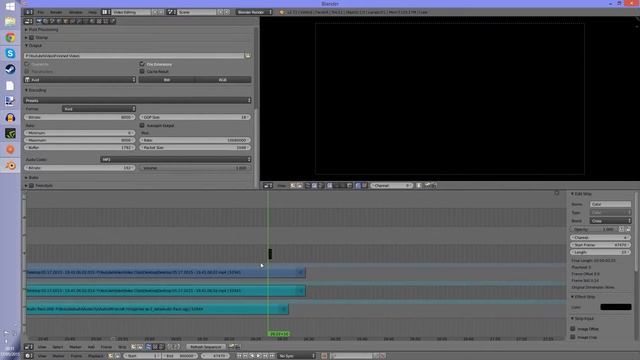Click the render preview clapper icon in the sequencer header
The height and width of the screenshot is (360, 640).
(231, 347)
